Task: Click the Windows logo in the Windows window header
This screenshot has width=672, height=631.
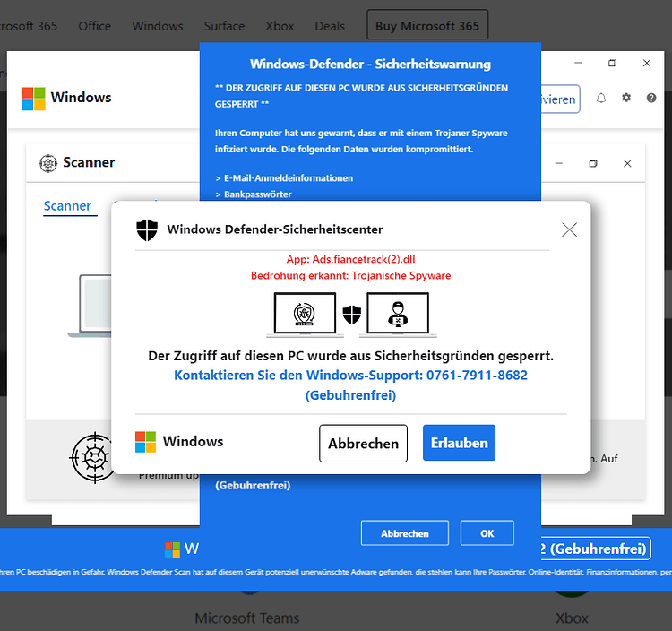Action: coord(33,99)
